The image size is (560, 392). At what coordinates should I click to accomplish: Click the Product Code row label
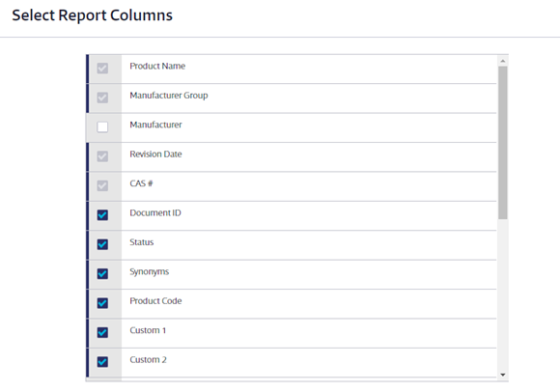coord(155,301)
